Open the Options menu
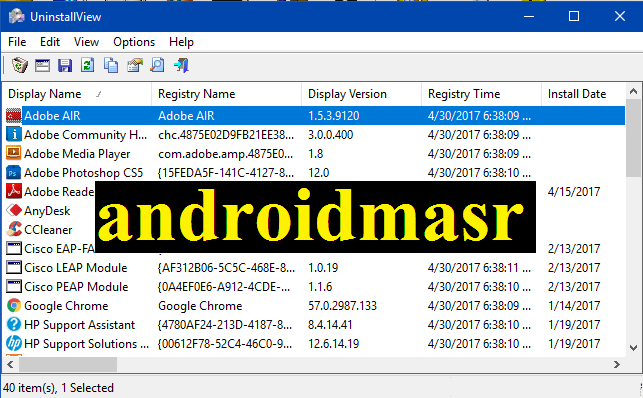The image size is (643, 398). [x=134, y=42]
